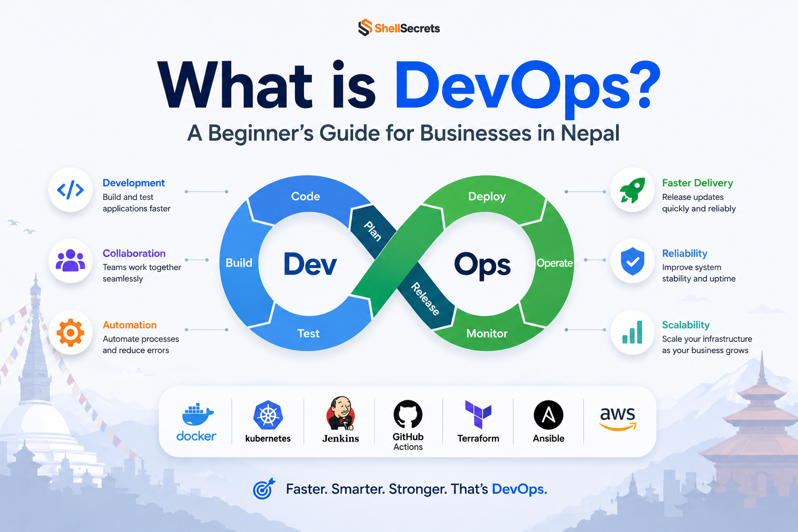This screenshot has width=798, height=532.
Task: Click the Development code brackets icon
Action: click(71, 190)
